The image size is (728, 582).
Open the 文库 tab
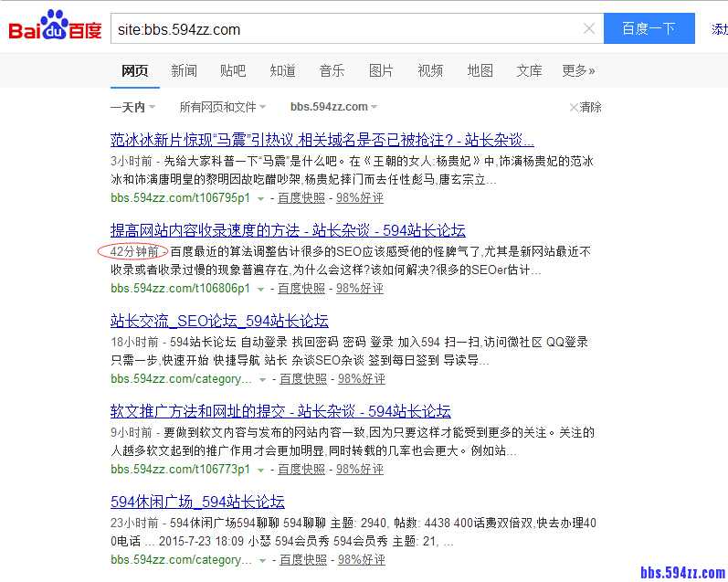tap(529, 70)
